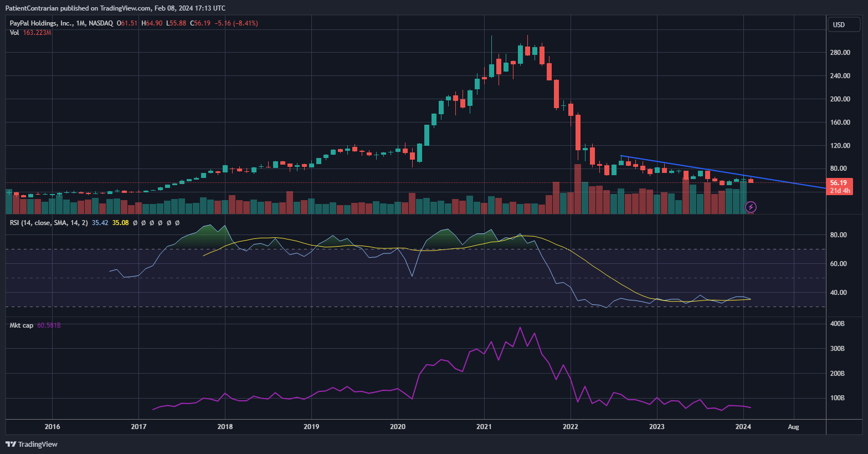Click the published by PatientContrarian header text
Viewport: 868px width, 454px height.
[115, 8]
